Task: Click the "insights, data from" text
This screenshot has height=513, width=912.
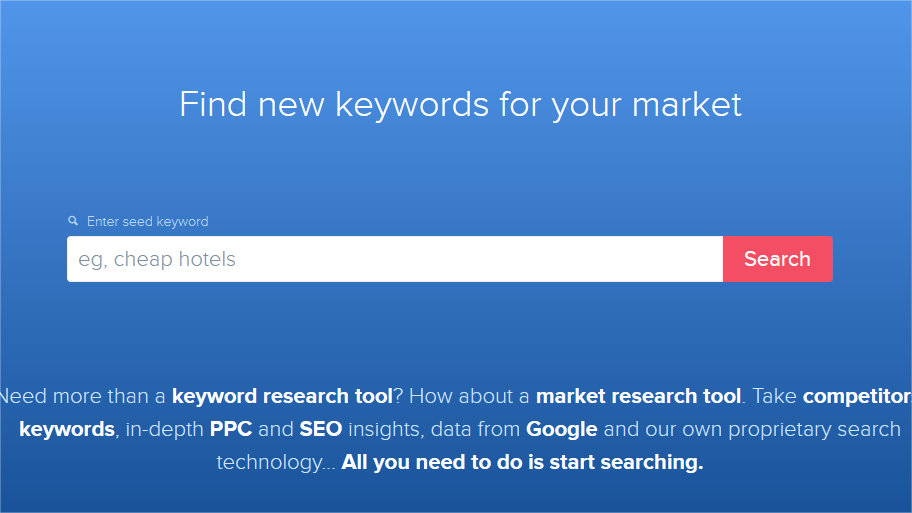Action: coord(435,429)
